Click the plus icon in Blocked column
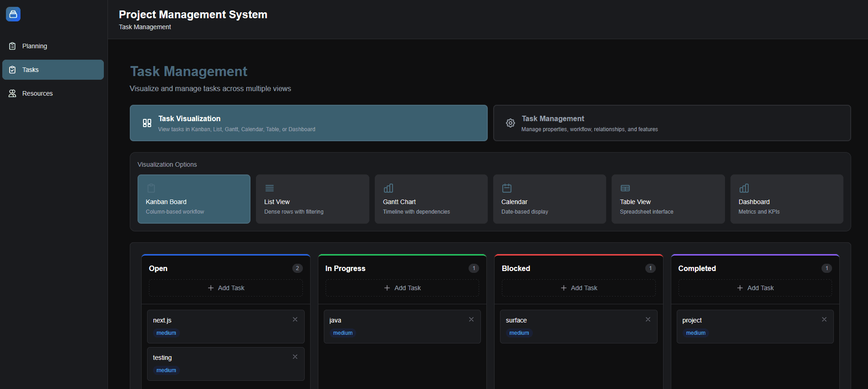This screenshot has height=389, width=868. click(x=564, y=288)
